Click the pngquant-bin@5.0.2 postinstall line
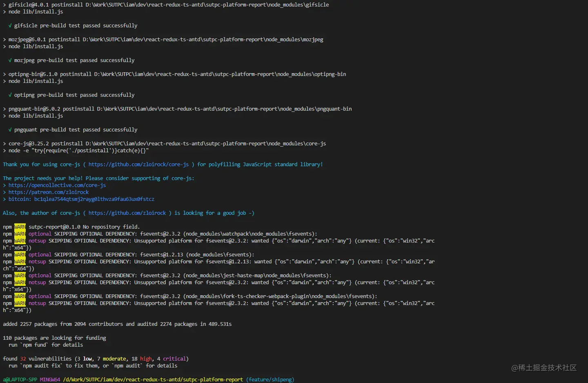 pos(177,109)
